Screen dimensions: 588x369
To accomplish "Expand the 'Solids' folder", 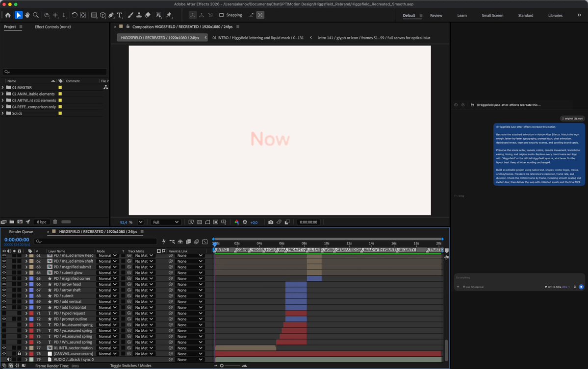I will tap(2, 113).
